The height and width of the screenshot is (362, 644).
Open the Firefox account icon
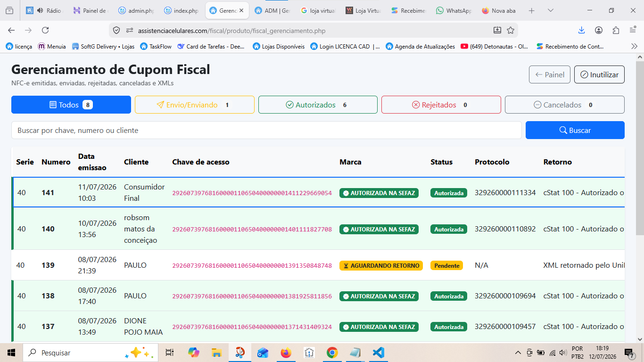[599, 30]
